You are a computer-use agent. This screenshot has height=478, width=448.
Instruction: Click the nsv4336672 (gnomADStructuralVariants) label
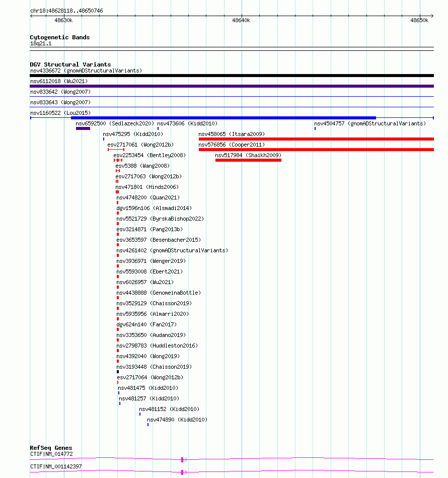(86, 71)
